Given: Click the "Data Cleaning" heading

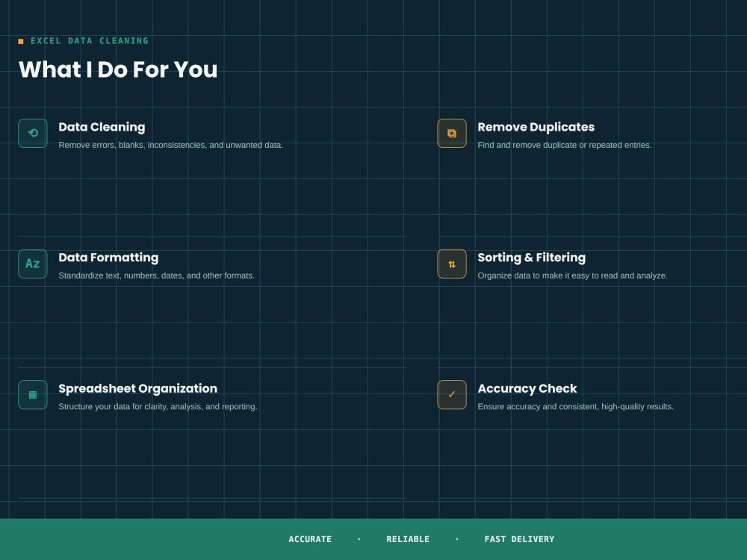Looking at the screenshot, I should (102, 127).
